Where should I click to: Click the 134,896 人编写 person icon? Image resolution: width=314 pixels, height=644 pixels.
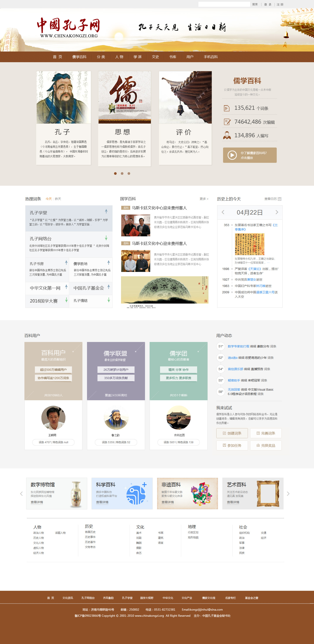(x=227, y=135)
